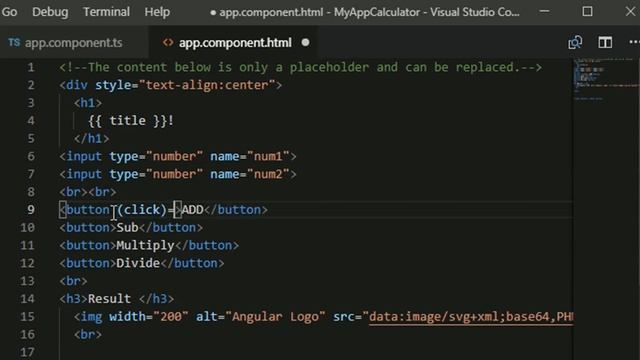Close the Visual Studio Code window

pos(630,11)
